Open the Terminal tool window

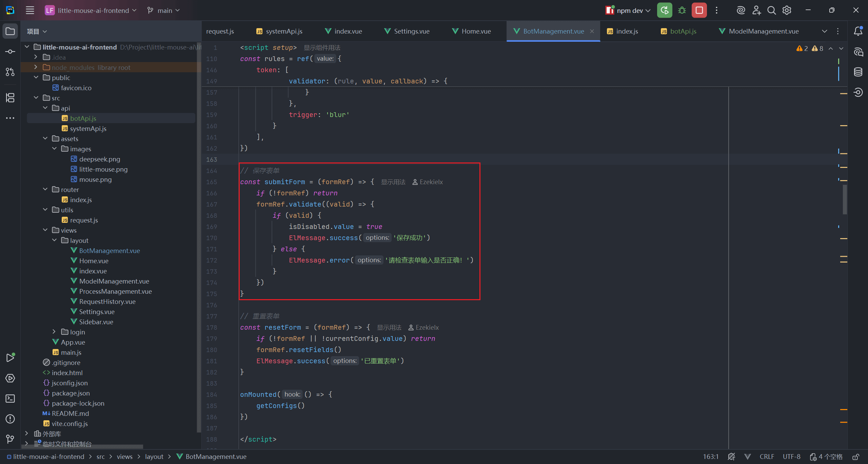point(10,399)
